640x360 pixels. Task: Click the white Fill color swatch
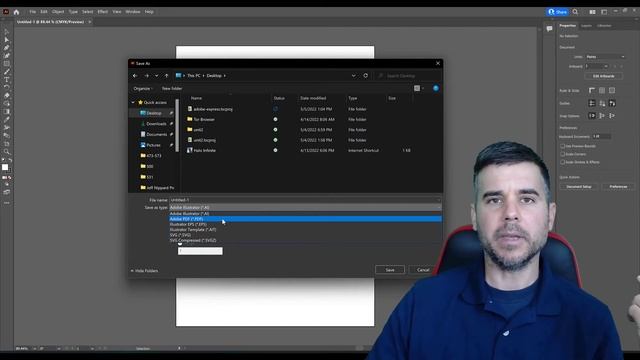point(5,167)
